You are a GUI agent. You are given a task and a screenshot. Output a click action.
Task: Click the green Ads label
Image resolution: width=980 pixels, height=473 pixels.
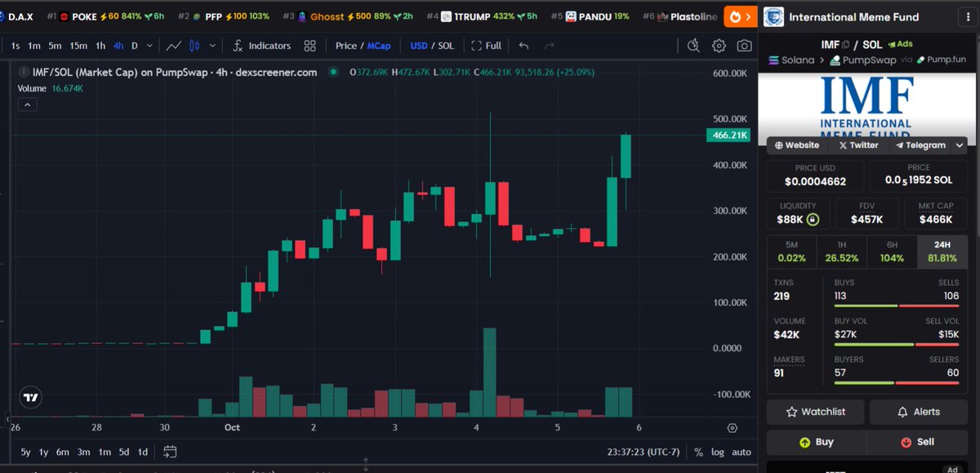point(902,44)
